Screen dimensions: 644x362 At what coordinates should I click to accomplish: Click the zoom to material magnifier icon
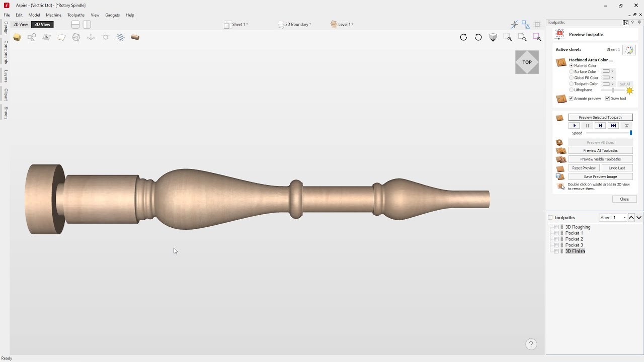(x=522, y=38)
